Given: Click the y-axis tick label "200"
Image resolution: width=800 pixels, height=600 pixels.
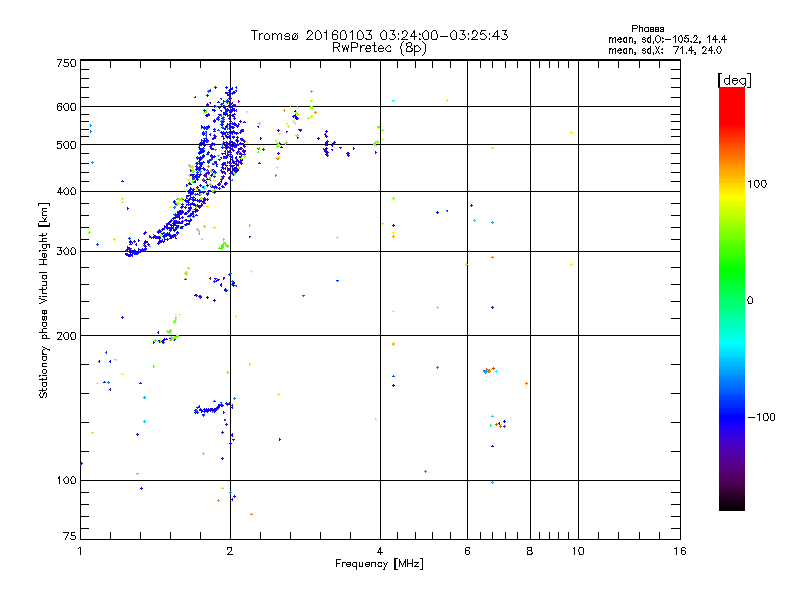Looking at the screenshot, I should coord(66,336).
